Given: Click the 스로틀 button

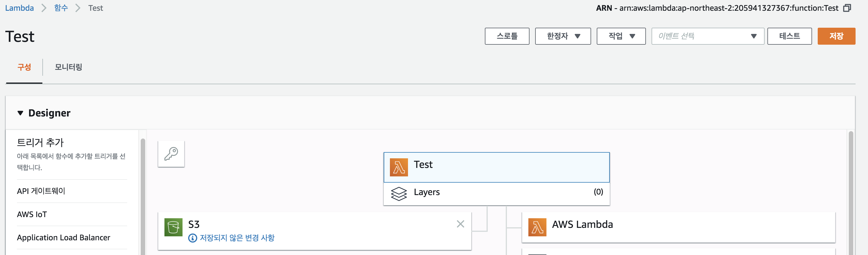Looking at the screenshot, I should click(x=507, y=36).
